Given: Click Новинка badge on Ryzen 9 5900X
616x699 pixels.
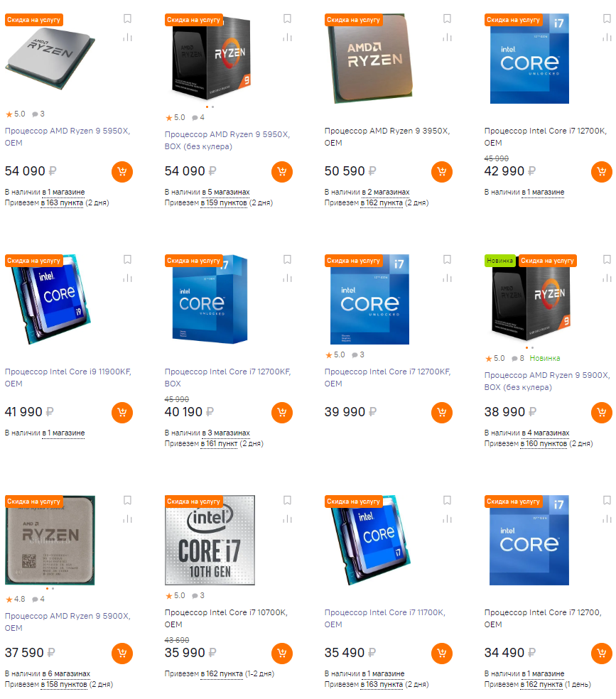Looking at the screenshot, I should 499,261.
